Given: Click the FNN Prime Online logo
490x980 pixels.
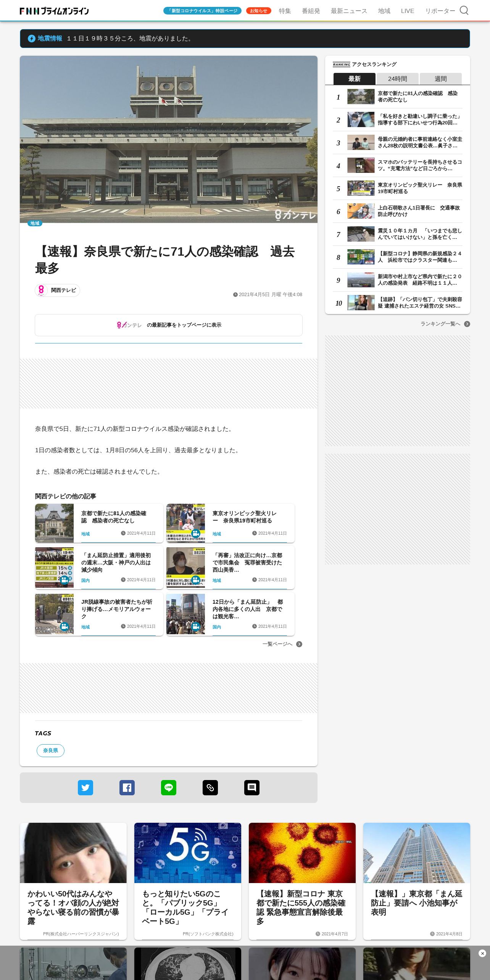Looking at the screenshot, I should coord(54,11).
